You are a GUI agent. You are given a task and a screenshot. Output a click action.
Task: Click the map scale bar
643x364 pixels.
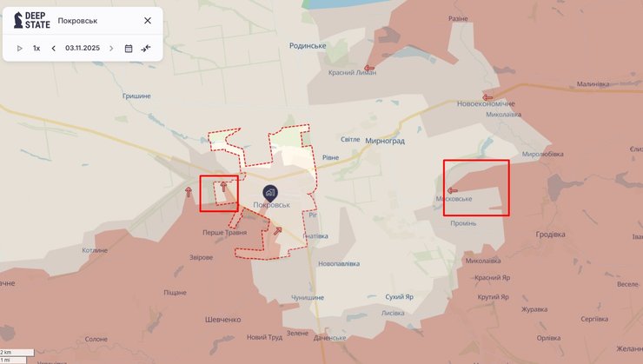17,356
